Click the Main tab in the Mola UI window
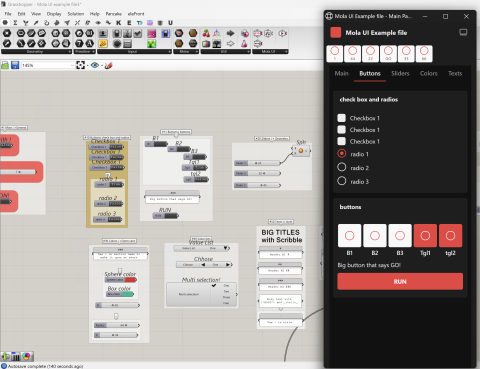Viewport: 480px width, 369px height. [x=342, y=73]
